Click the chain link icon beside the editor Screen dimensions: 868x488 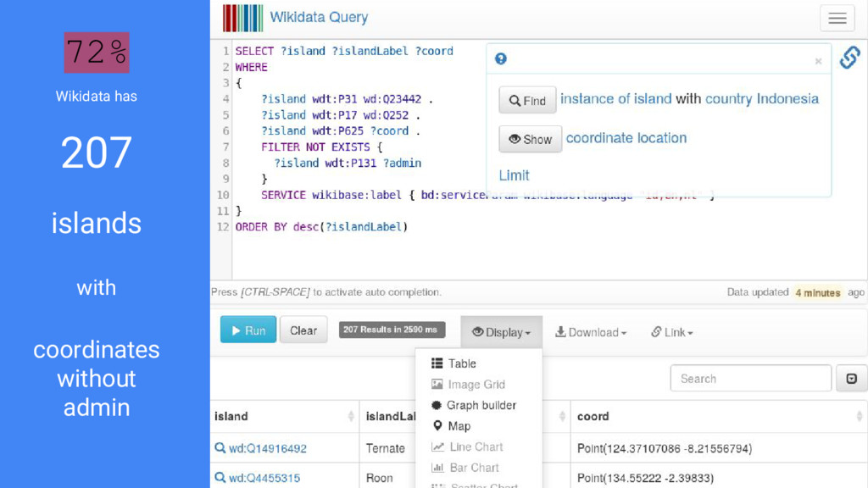849,57
